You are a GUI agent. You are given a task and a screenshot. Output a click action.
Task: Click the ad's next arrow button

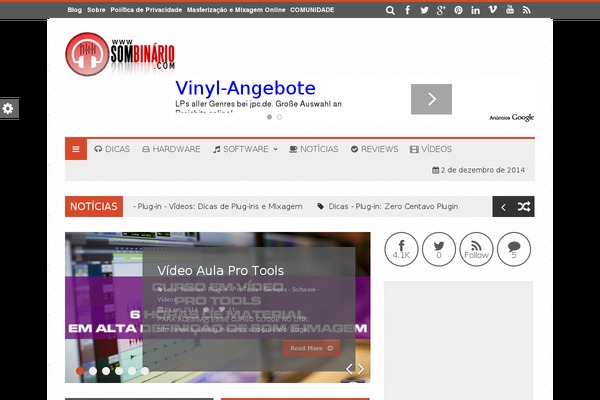click(431, 99)
